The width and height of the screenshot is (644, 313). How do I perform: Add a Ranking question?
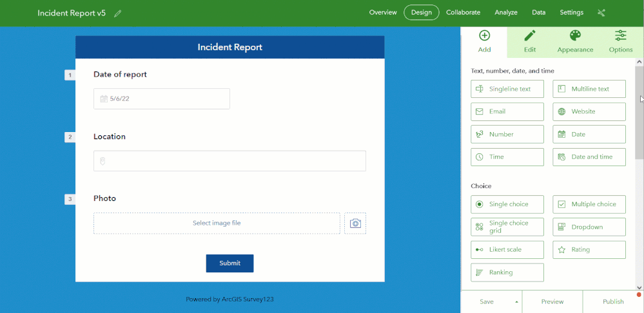(507, 272)
